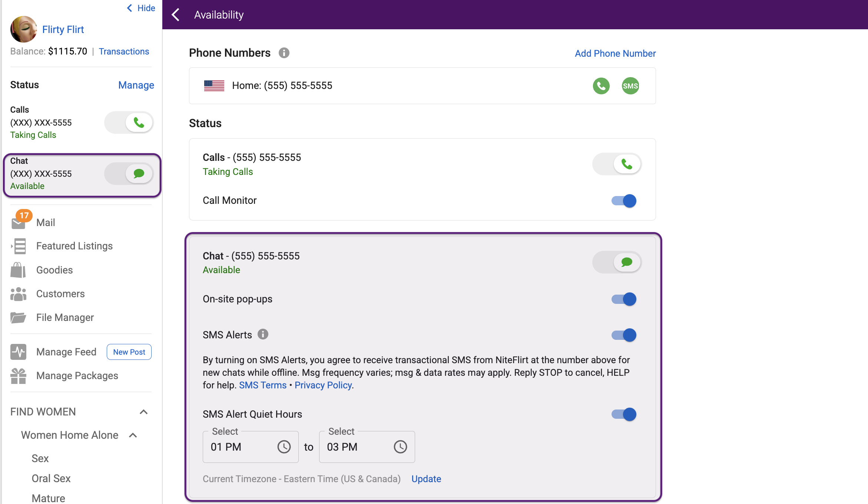Open Featured Listings in sidebar
This screenshot has width=868, height=504.
pos(74,246)
